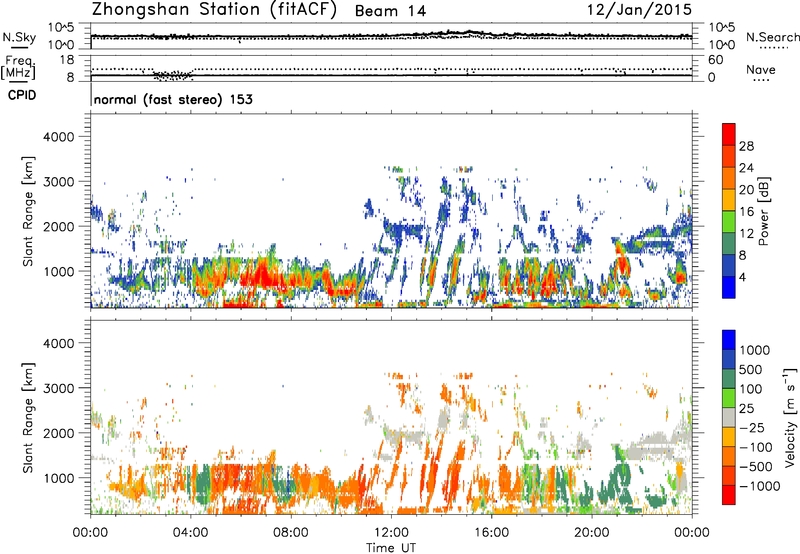Click the 'N.Sky' legend label
Image resolution: width=800 pixels, height=554 pixels.
tap(19, 37)
